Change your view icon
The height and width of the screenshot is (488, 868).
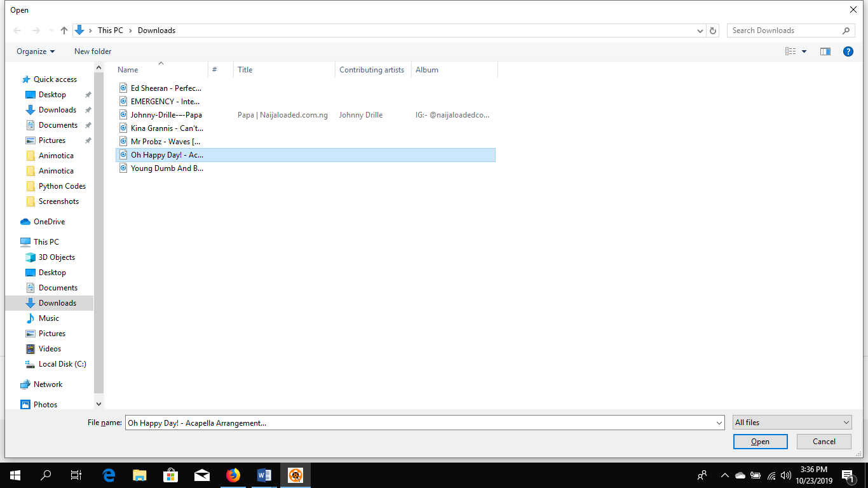point(790,51)
